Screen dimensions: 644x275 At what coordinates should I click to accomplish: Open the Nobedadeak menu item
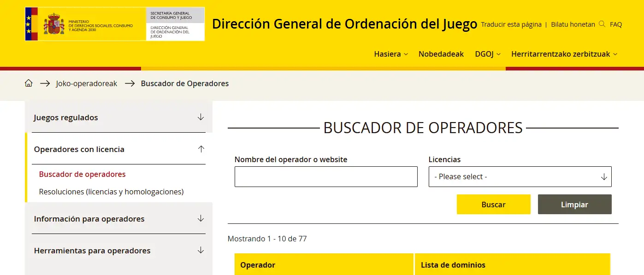(x=441, y=54)
